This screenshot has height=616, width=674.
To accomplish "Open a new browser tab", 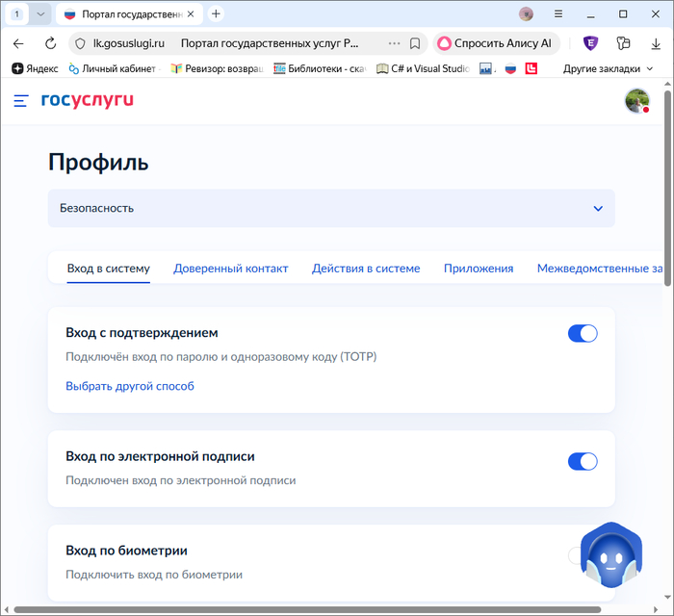I will pos(216,13).
